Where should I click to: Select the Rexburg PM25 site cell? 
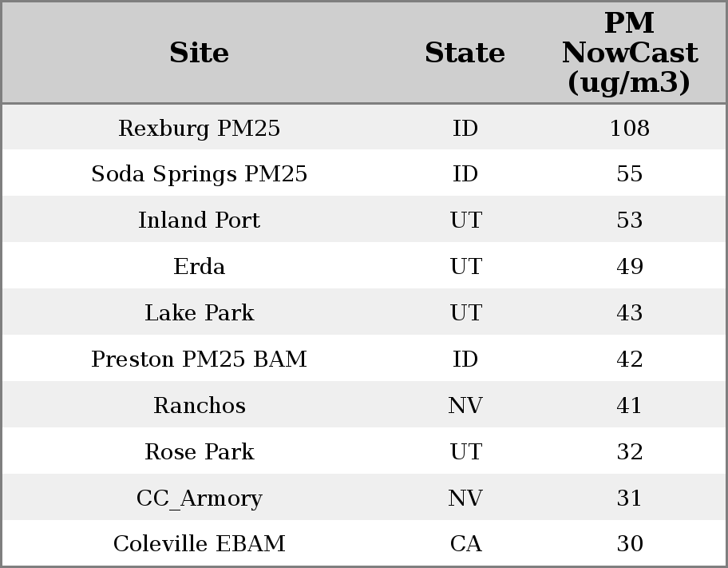tap(199, 128)
